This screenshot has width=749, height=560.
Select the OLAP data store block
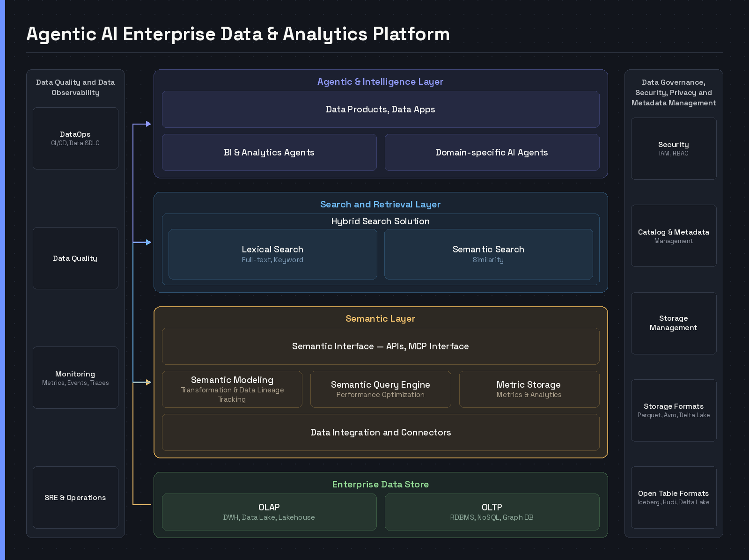point(269,512)
